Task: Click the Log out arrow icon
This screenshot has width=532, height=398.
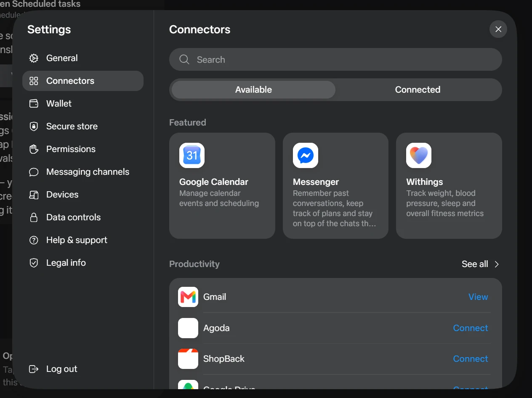Action: click(x=34, y=369)
